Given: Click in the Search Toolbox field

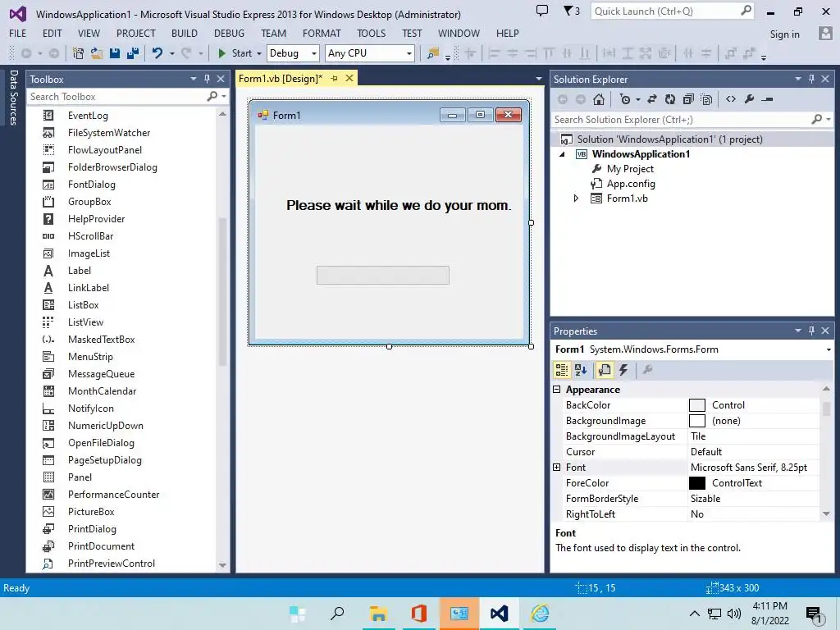Looking at the screenshot, I should tap(116, 97).
